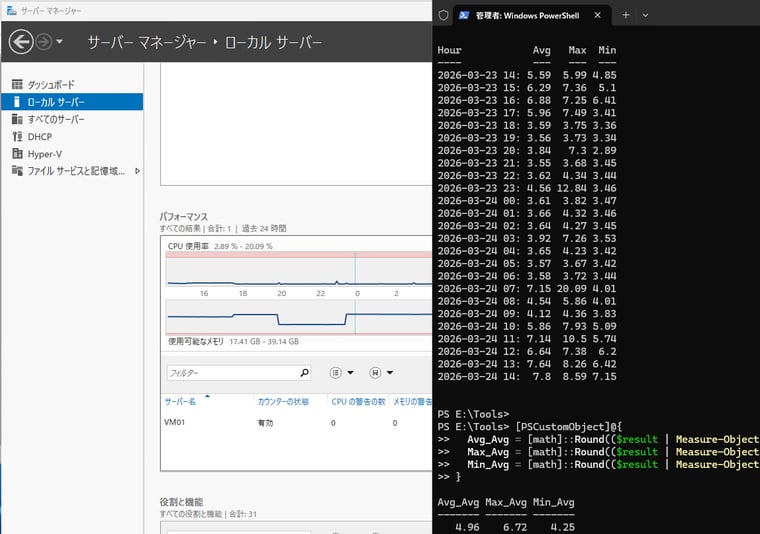Open the terminal profile dropdown chevron
Viewport: 760px width, 534px height.
click(x=645, y=15)
